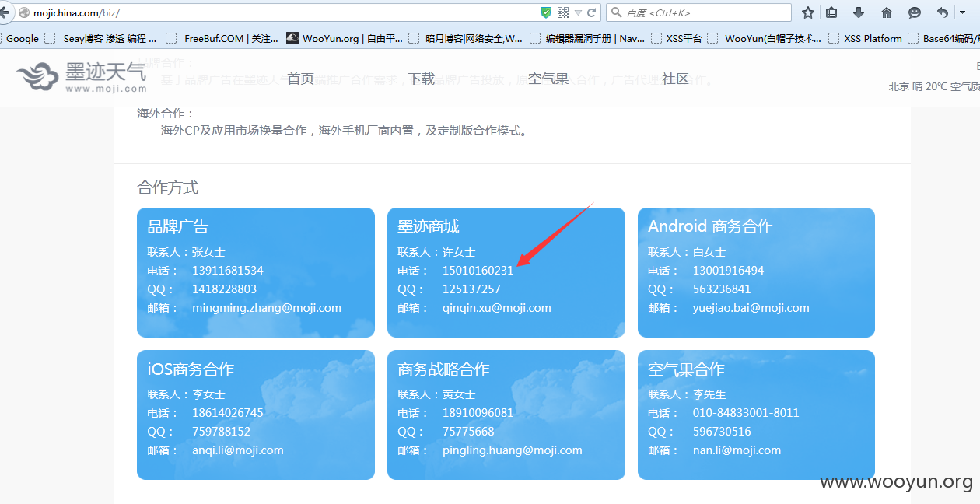Open the 编辑器漏洞手册 bookmark
980x504 pixels.
(x=587, y=38)
